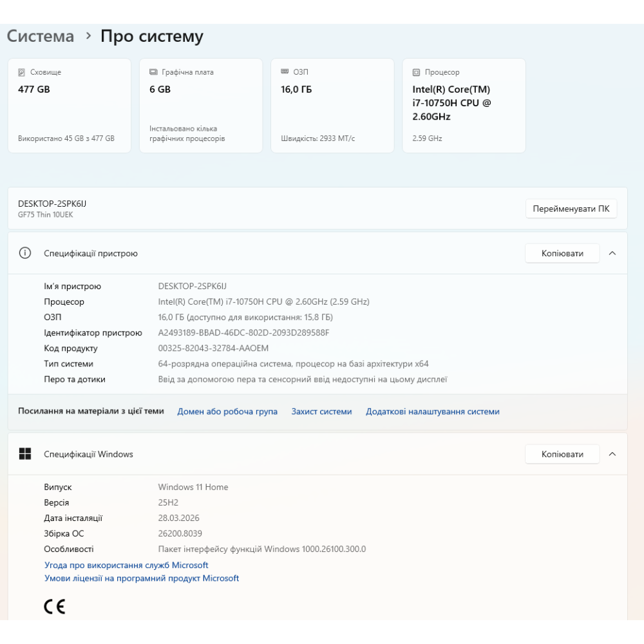
Task: Open Додаткові налаштування системи link
Action: coord(433,412)
